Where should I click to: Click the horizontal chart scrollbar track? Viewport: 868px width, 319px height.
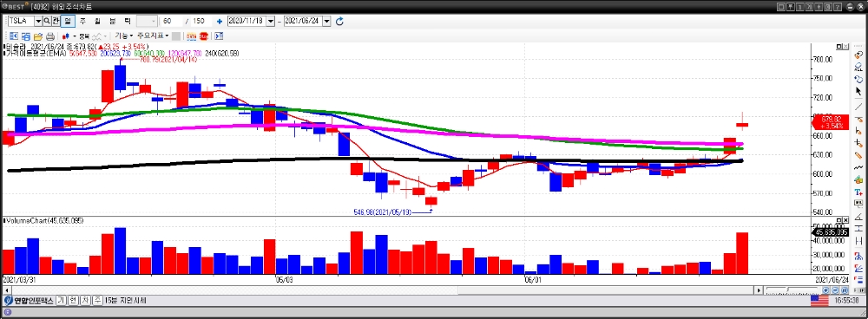[382, 290]
